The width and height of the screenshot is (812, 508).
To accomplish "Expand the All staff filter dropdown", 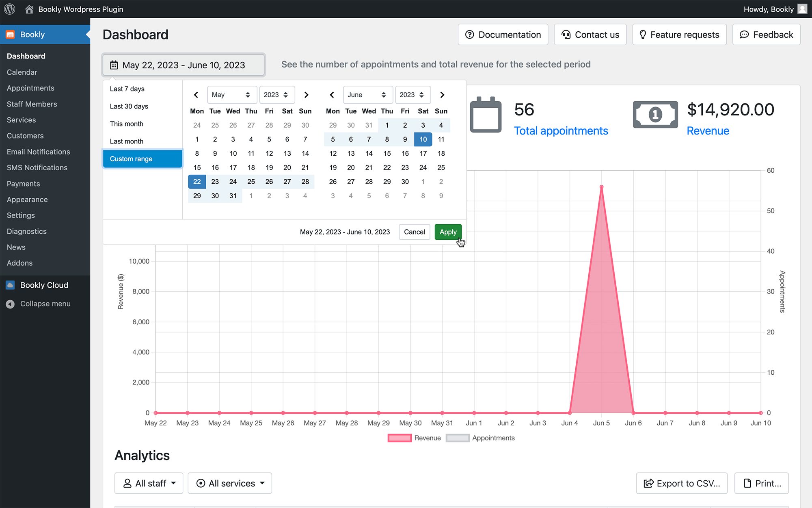I will [149, 483].
